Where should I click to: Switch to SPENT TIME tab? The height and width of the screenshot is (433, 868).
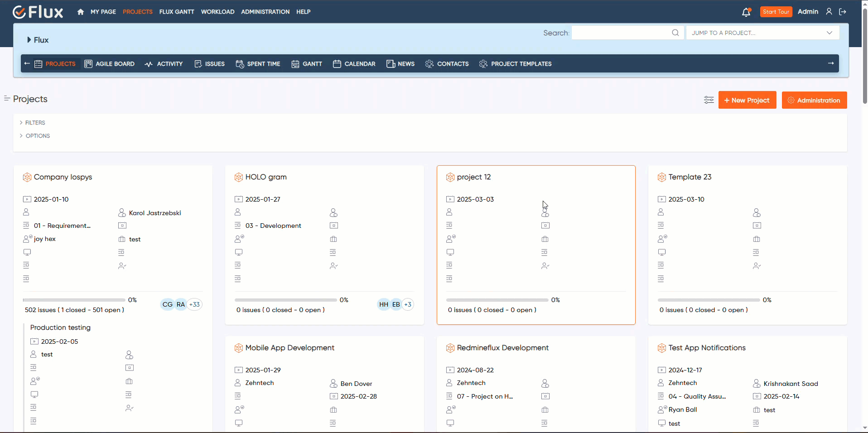pos(258,64)
